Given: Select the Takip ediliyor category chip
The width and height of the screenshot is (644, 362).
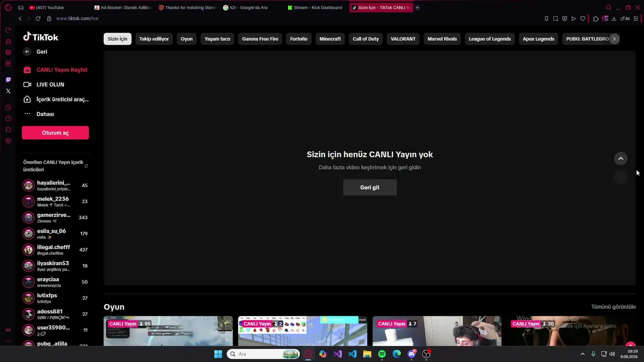Looking at the screenshot, I should click(x=154, y=39).
